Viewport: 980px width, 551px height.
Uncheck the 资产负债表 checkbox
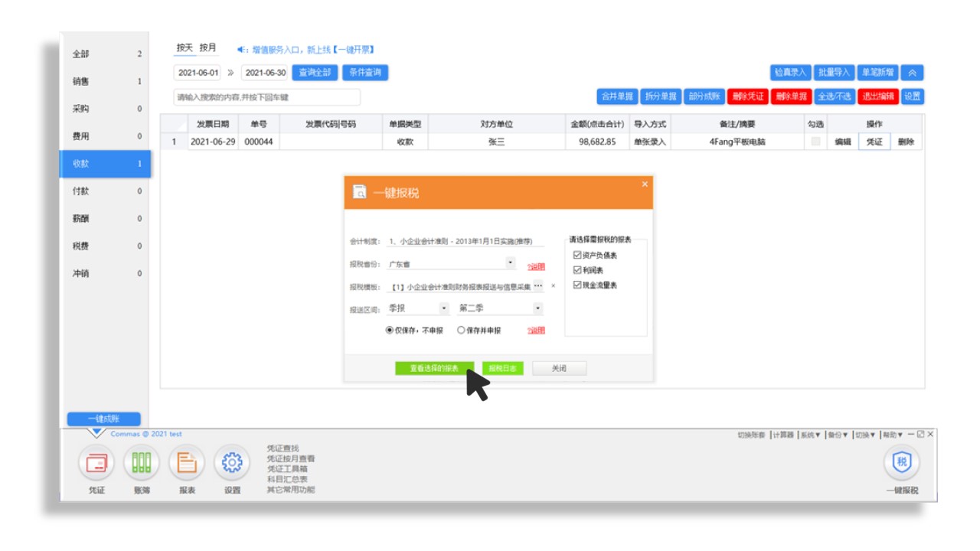coord(578,256)
